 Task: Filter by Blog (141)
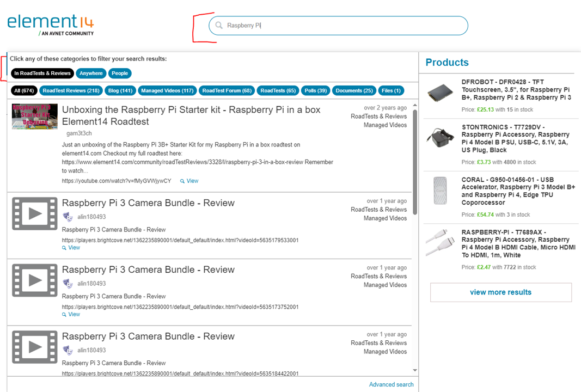pos(120,90)
